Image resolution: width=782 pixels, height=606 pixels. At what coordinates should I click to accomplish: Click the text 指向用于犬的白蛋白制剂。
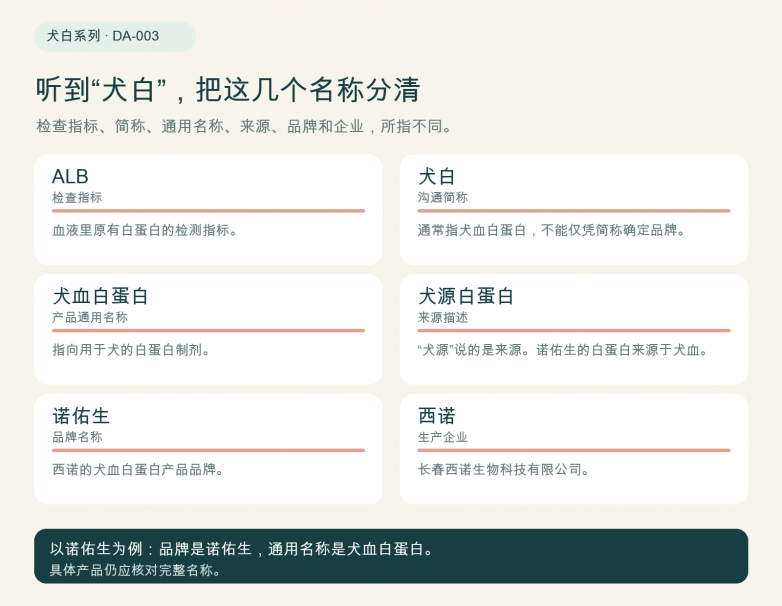click(131, 350)
